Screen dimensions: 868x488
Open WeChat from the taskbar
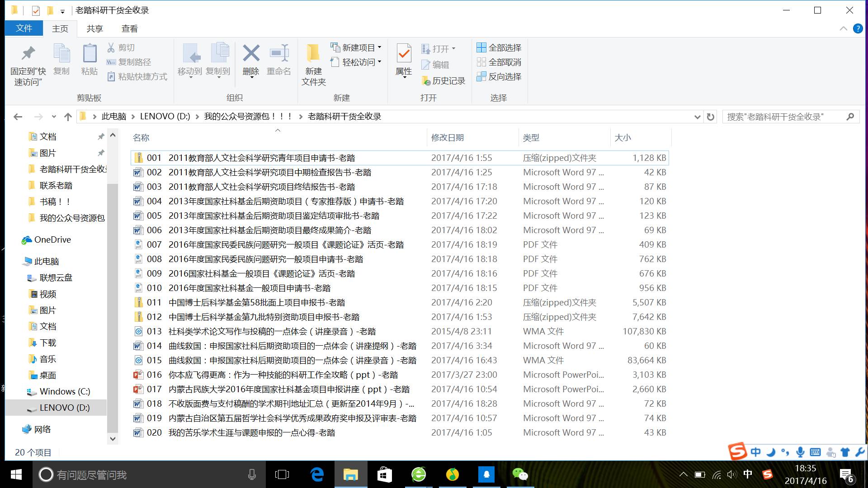coord(520,474)
